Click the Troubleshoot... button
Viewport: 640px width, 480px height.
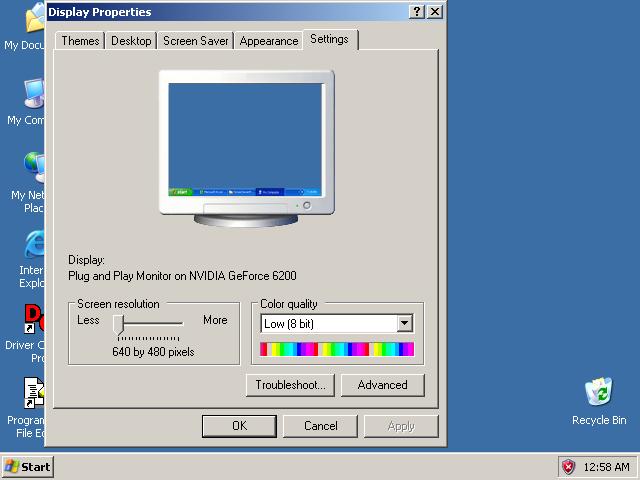(290, 385)
